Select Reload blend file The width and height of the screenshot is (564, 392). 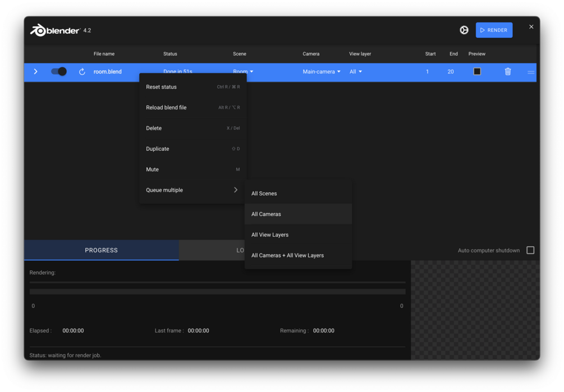pyautogui.click(x=193, y=108)
